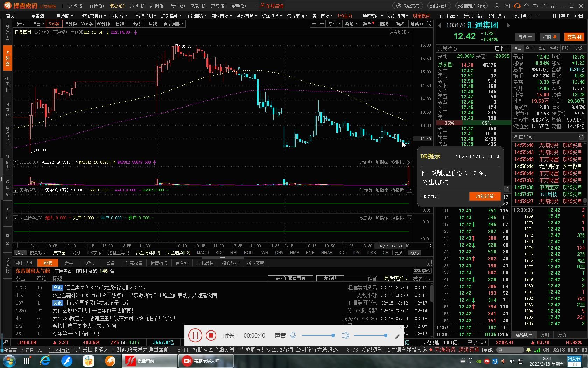Click the undo back arrow icon
Image resolution: width=588 pixels, height=368 pixels.
[535, 6]
